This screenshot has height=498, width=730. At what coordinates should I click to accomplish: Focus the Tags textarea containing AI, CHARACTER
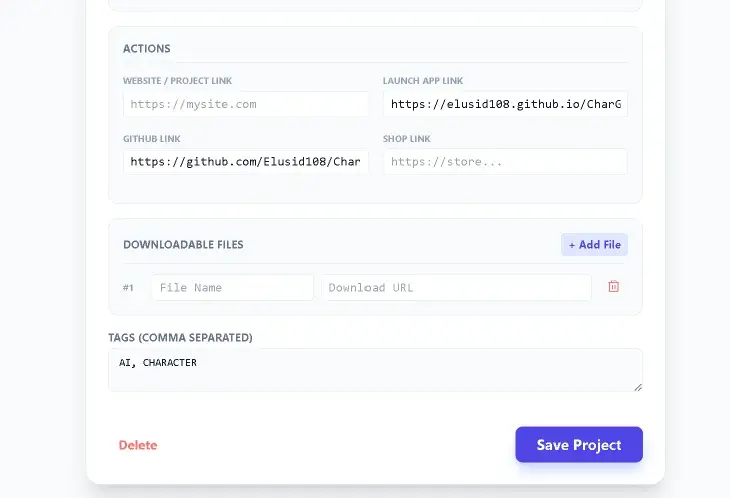375,370
